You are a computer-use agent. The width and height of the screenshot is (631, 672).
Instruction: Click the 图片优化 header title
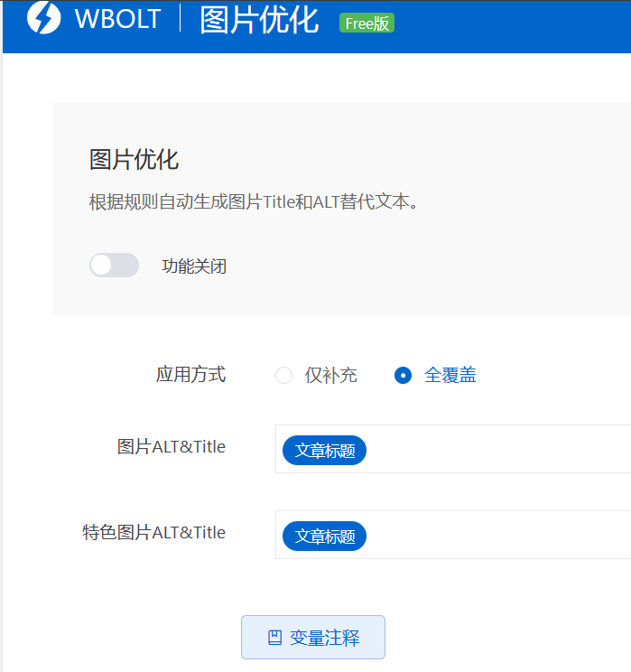click(x=260, y=20)
